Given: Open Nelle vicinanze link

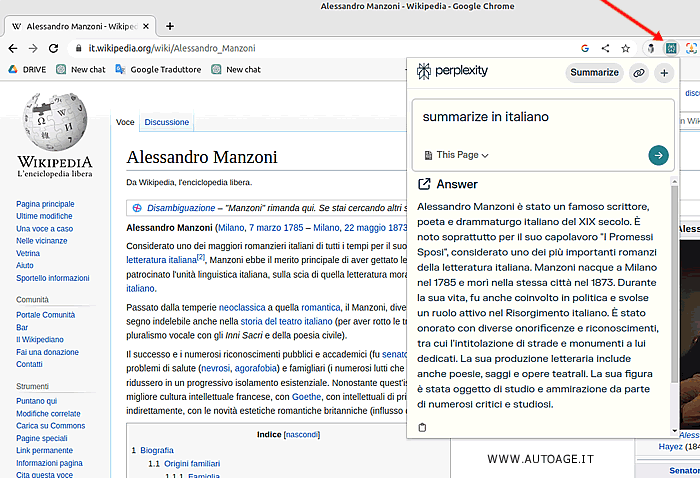Looking at the screenshot, I should pos(42,241).
